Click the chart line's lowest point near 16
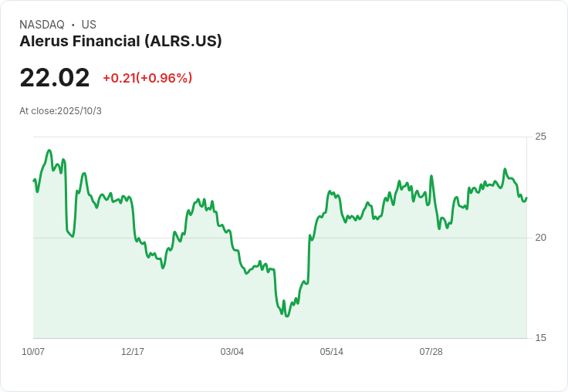The width and height of the screenshot is (568, 392). (x=287, y=316)
